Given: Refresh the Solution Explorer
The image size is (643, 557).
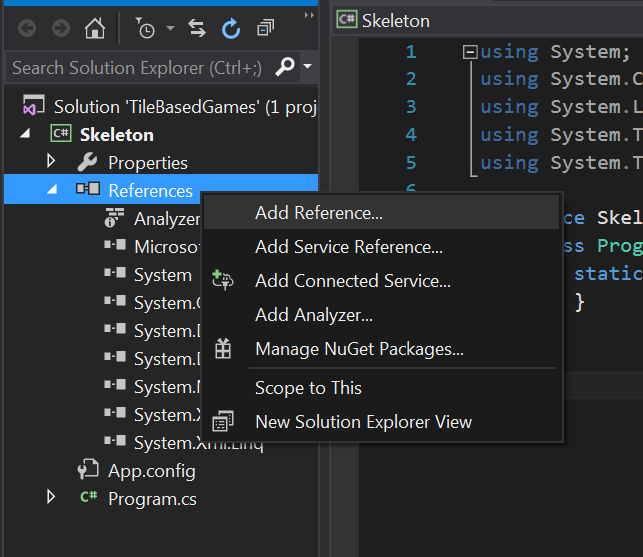Looking at the screenshot, I should pyautogui.click(x=231, y=28).
